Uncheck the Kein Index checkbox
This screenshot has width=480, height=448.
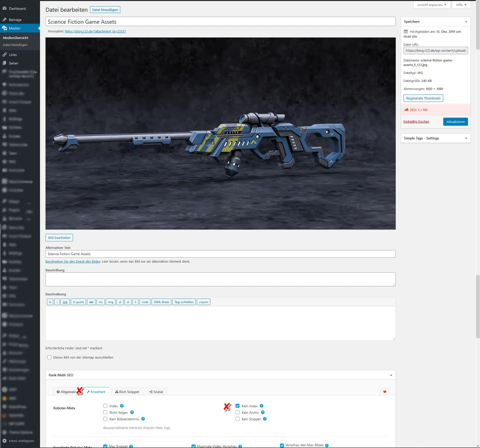coord(237,406)
